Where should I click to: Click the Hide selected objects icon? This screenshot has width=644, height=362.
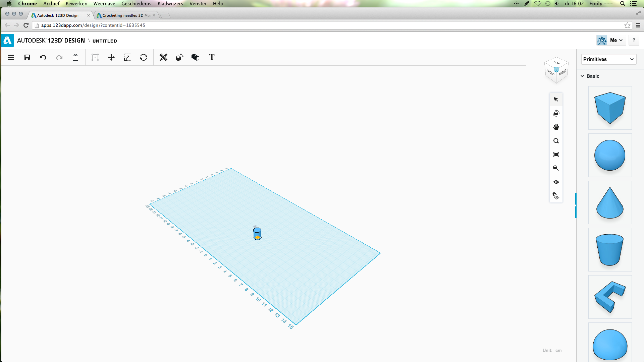pos(556,182)
